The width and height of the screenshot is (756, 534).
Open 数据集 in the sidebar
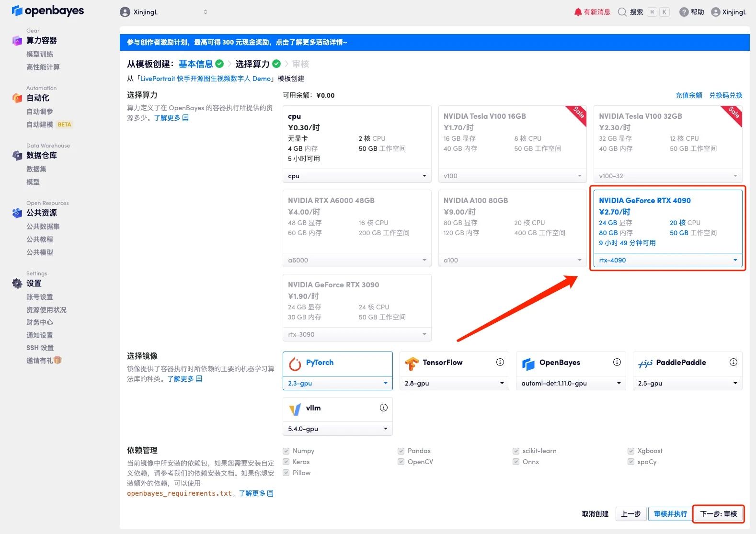[x=36, y=169]
